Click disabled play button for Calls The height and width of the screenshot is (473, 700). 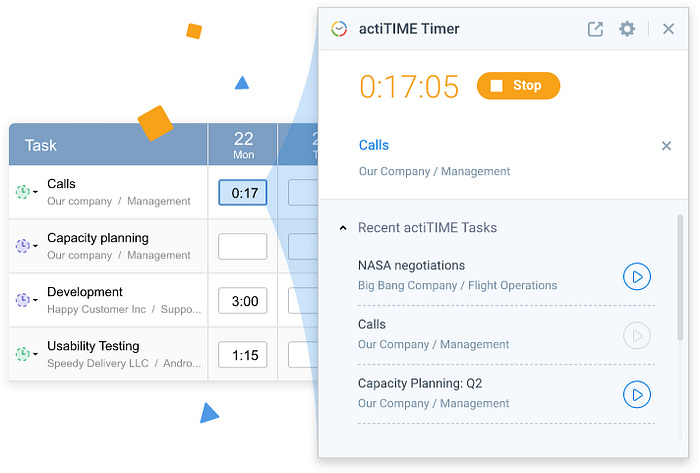[x=637, y=336]
